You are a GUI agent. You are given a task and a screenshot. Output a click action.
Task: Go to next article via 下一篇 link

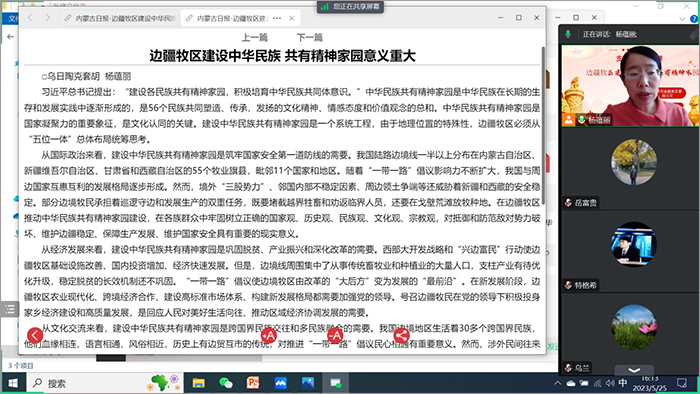(309, 37)
